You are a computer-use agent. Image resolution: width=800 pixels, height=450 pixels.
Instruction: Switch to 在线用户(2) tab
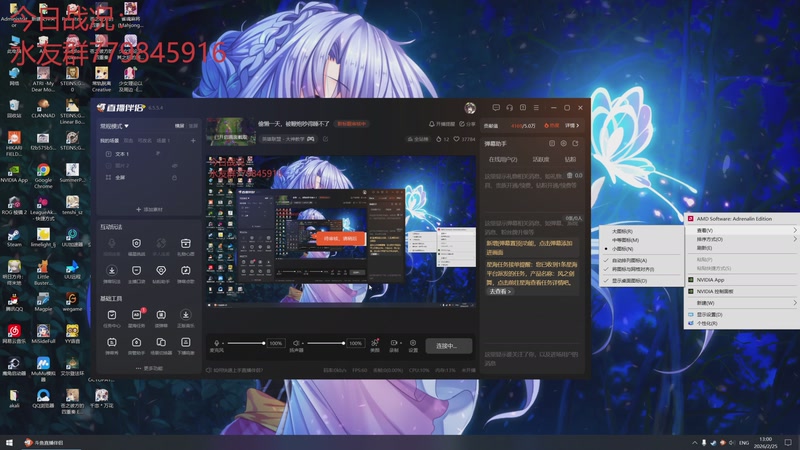coord(503,159)
